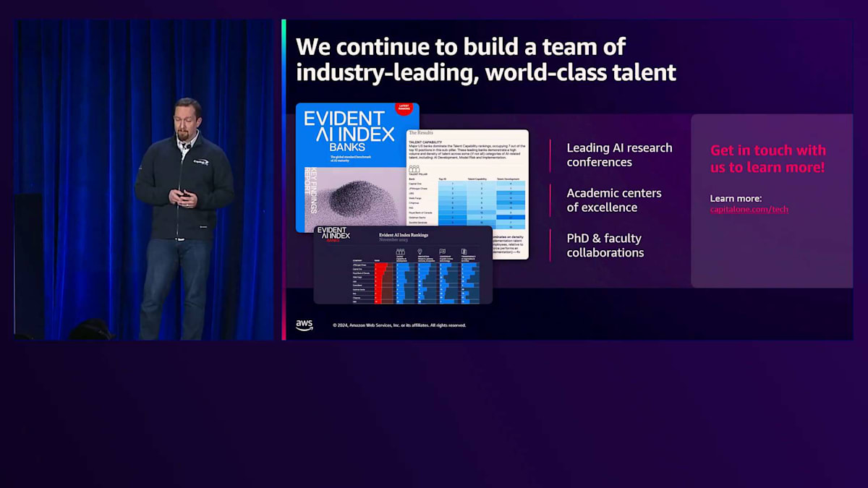This screenshot has width=868, height=488.
Task: Click 'Academic centers of excellence' bullet
Action: [613, 200]
